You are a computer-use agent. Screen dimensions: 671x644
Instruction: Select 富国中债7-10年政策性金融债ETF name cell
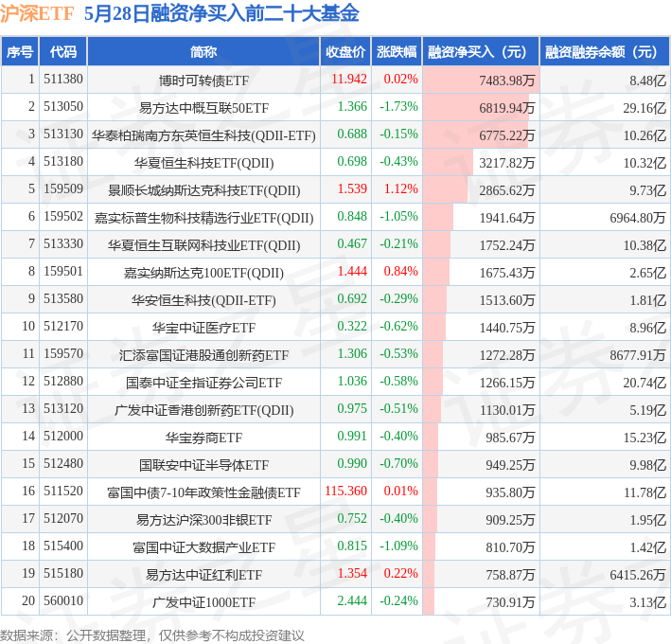coord(203,492)
